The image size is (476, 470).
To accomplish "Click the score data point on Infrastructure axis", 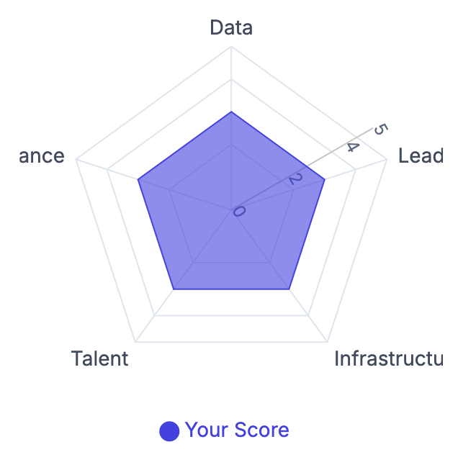I will [x=289, y=289].
